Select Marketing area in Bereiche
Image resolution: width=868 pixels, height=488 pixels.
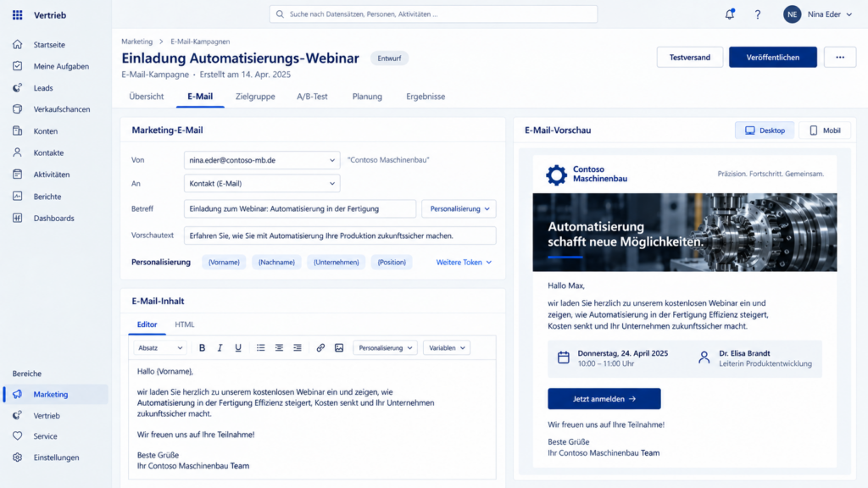click(x=55, y=394)
